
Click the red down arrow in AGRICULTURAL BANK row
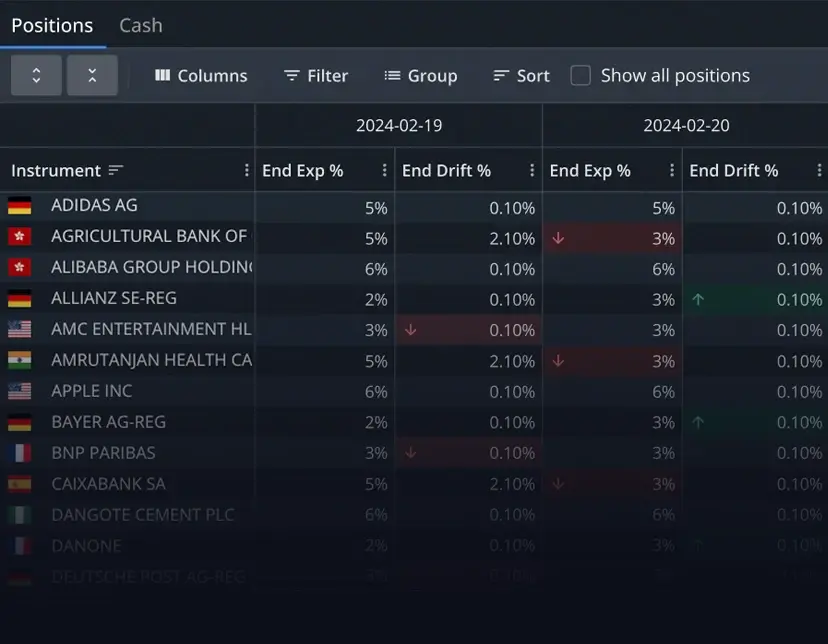click(559, 238)
